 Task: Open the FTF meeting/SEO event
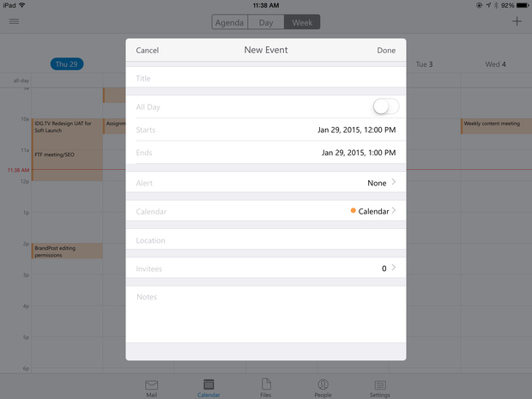click(x=67, y=166)
